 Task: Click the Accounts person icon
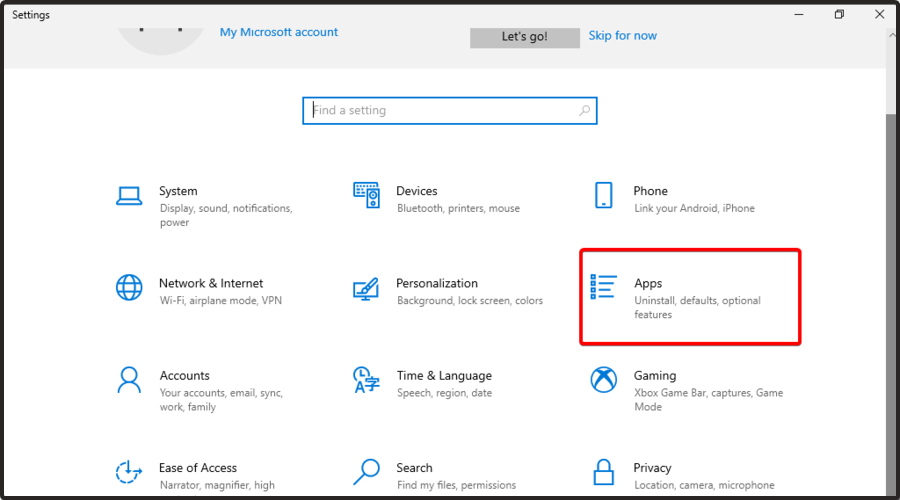coord(129,380)
